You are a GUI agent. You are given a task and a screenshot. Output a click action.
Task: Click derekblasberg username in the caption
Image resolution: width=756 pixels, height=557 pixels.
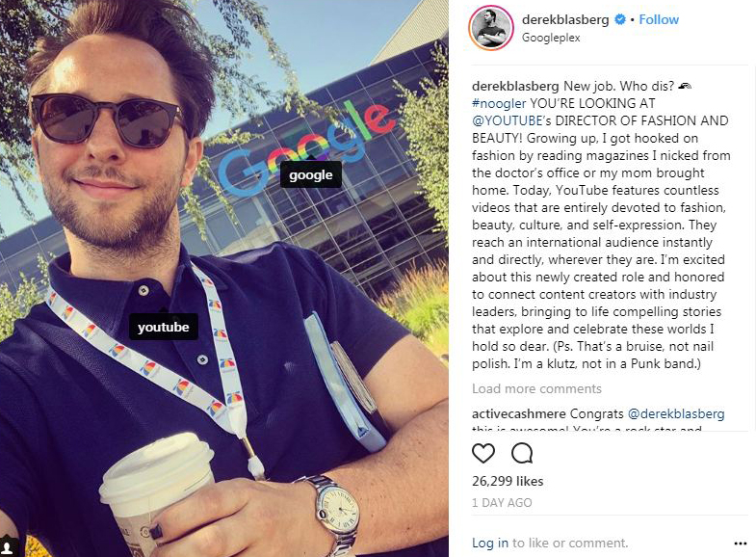515,86
